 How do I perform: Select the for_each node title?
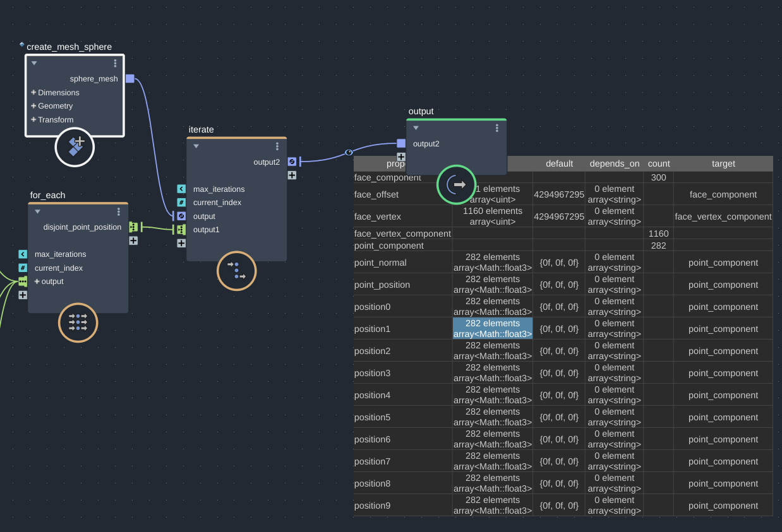pos(47,195)
